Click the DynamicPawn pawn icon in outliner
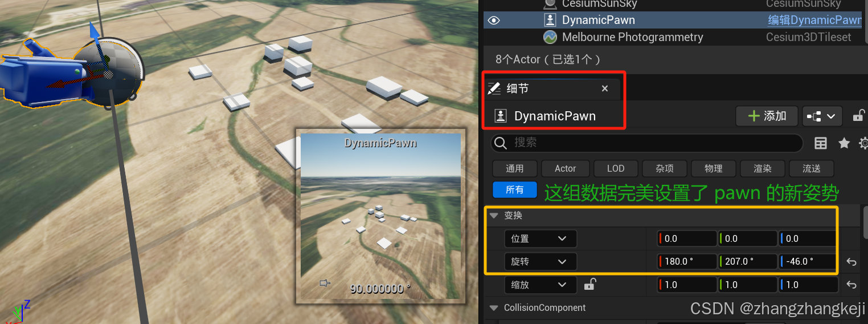 pyautogui.click(x=550, y=20)
